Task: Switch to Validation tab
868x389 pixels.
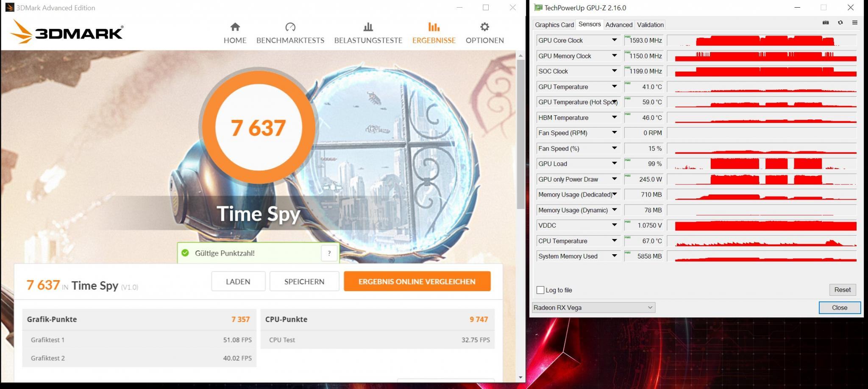Action: point(650,25)
